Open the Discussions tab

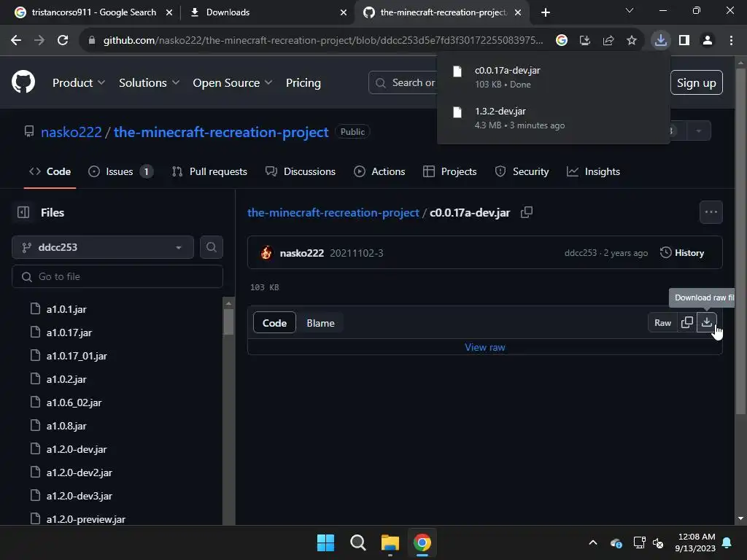[301, 171]
